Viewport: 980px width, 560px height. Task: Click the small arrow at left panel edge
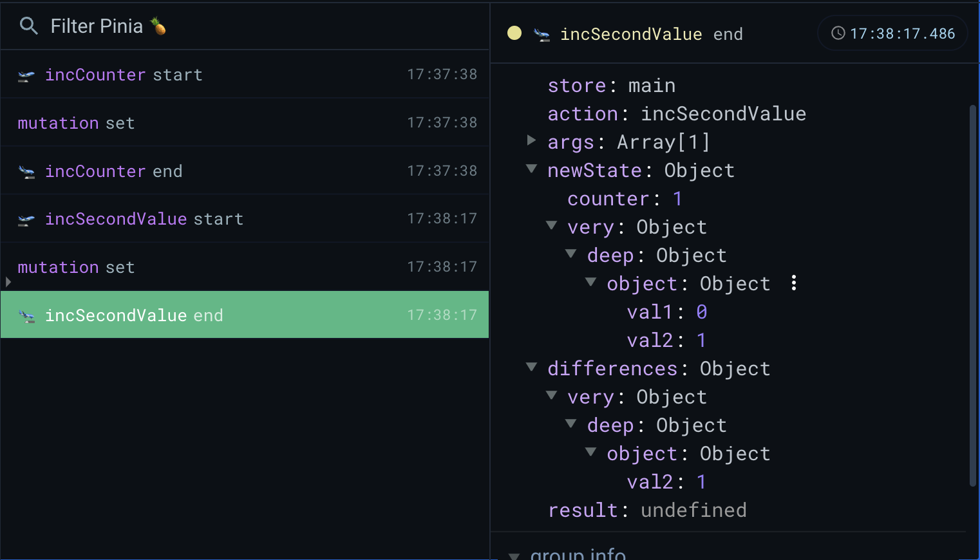click(x=8, y=282)
